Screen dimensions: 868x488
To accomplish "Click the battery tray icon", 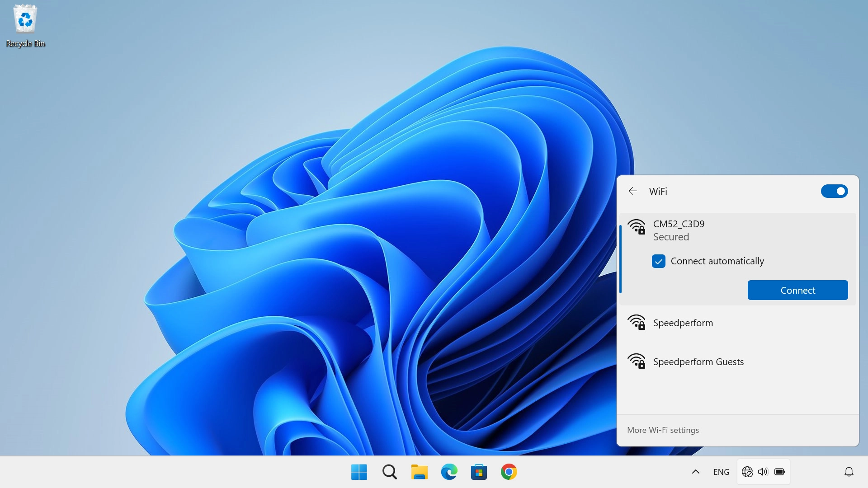I will click(780, 472).
